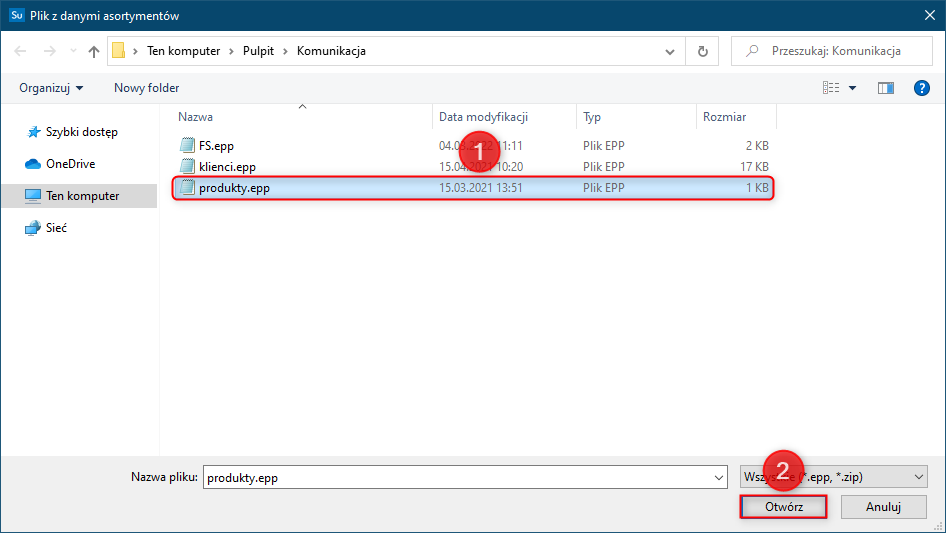Click the change view layout icon
This screenshot has height=533, width=946.
point(831,88)
